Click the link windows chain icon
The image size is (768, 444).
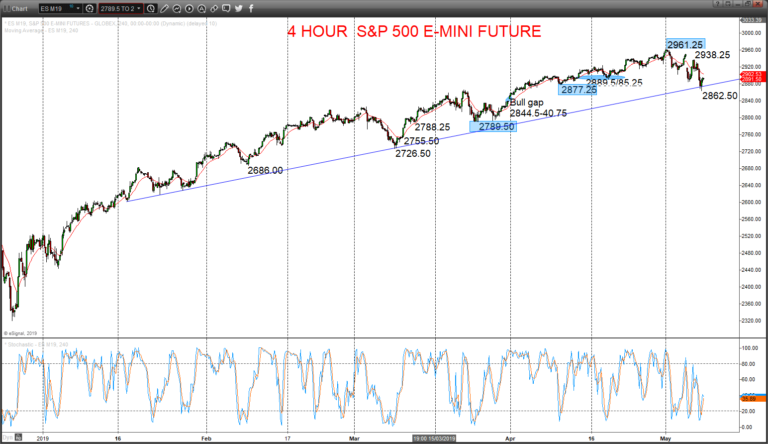pos(214,8)
